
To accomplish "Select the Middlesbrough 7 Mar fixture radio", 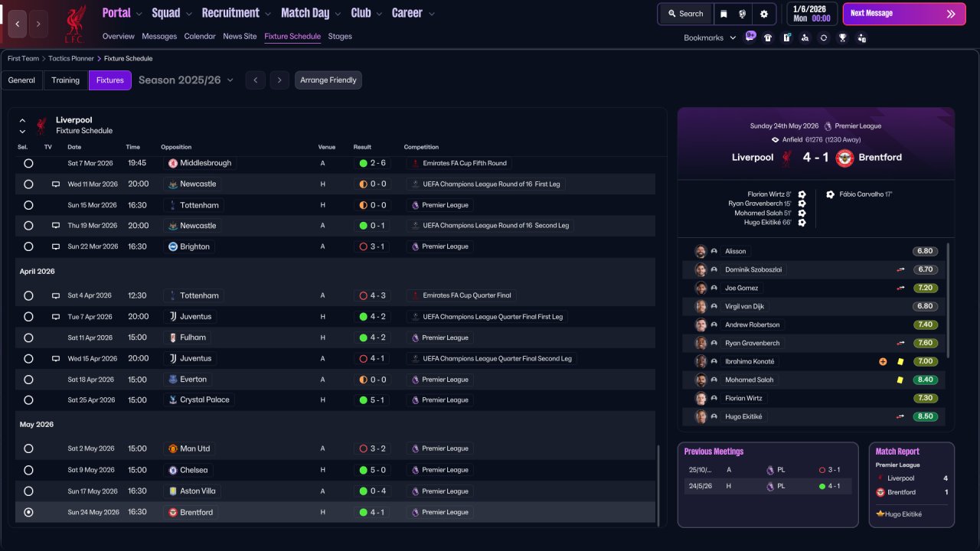I will click(x=28, y=163).
